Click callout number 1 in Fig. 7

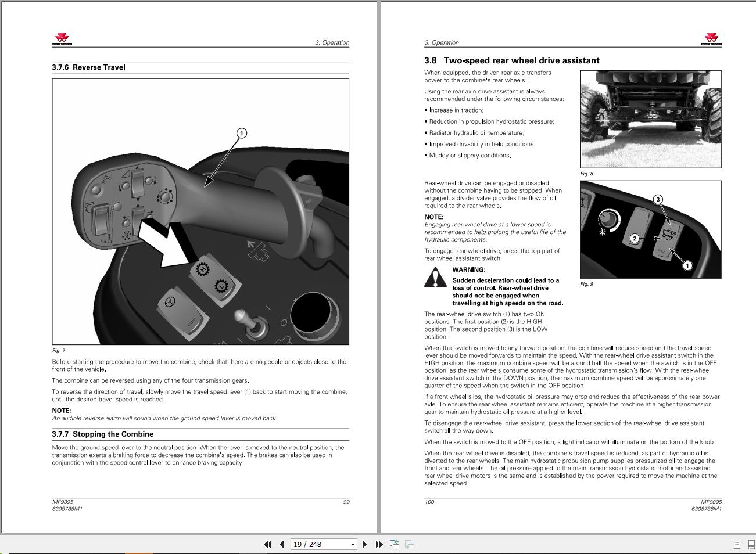242,133
